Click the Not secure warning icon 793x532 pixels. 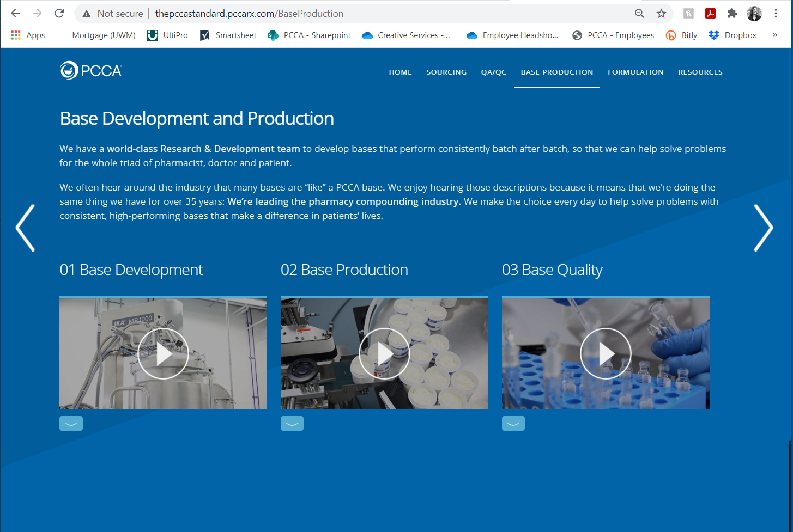pos(87,14)
